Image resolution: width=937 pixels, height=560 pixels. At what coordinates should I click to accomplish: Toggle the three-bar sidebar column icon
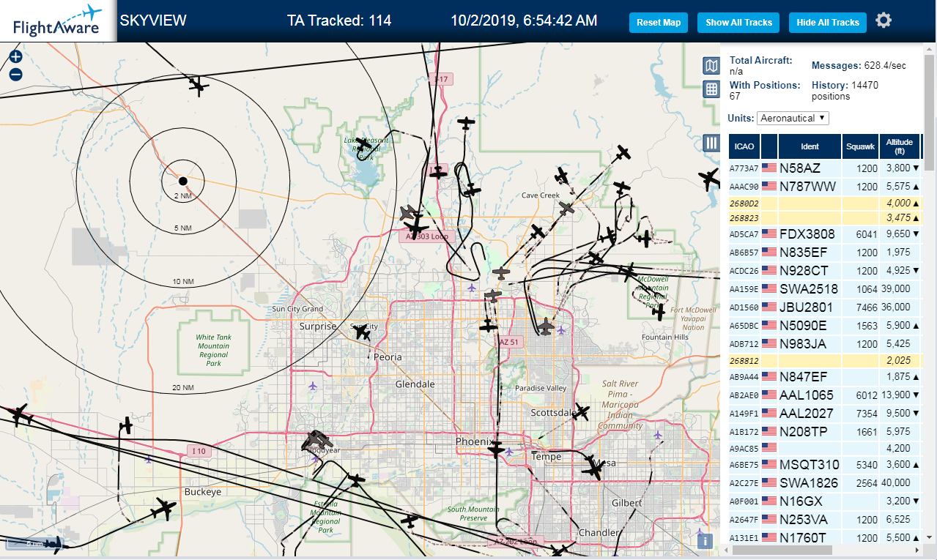coord(711,143)
